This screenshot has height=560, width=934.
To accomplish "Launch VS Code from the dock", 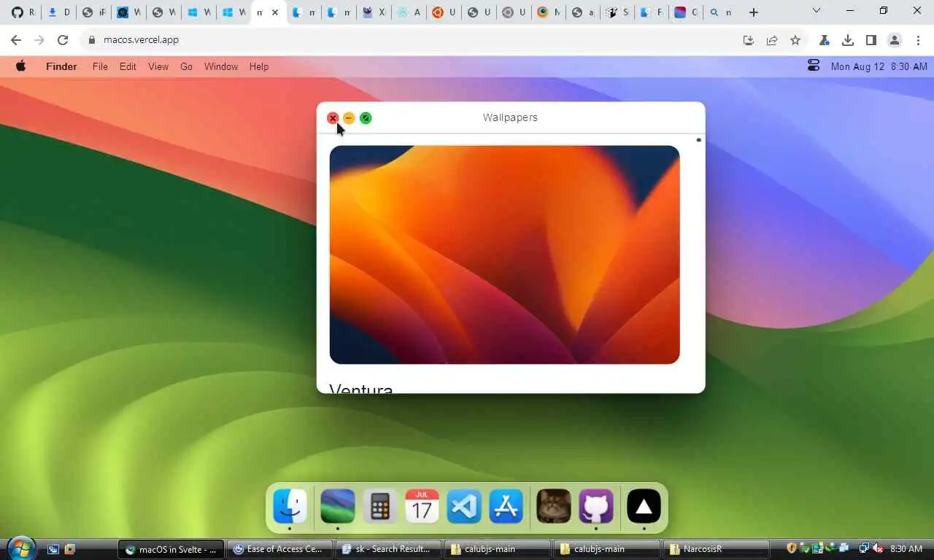I will 464,506.
